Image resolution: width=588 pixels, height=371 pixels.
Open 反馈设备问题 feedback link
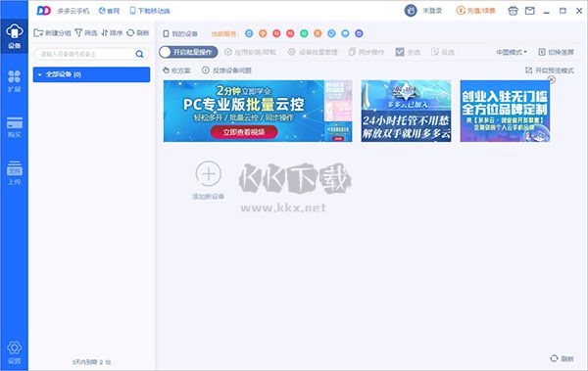pos(226,70)
